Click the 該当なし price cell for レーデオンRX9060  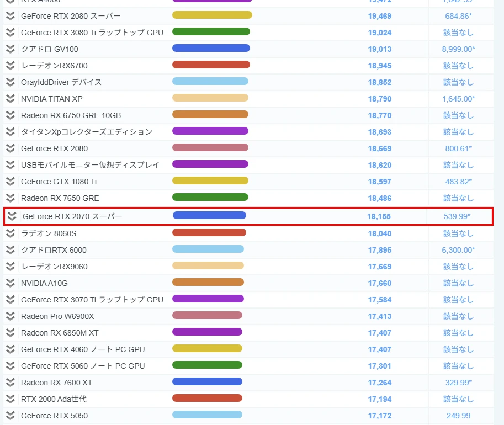(458, 267)
